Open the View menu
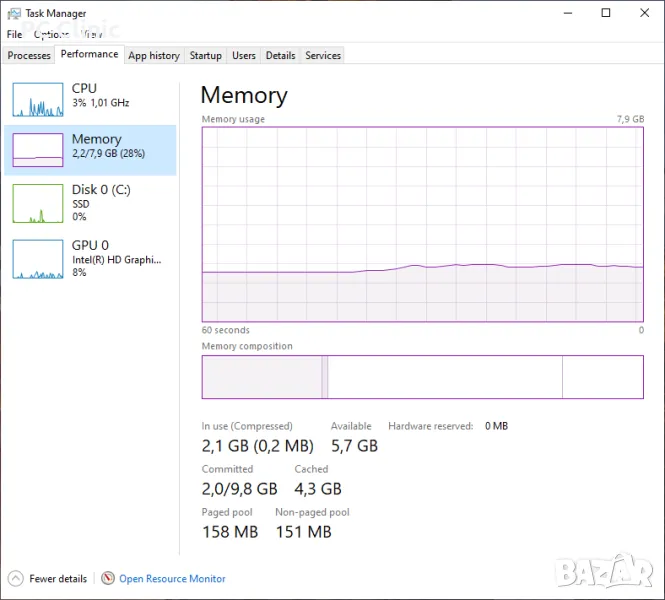 [92, 34]
